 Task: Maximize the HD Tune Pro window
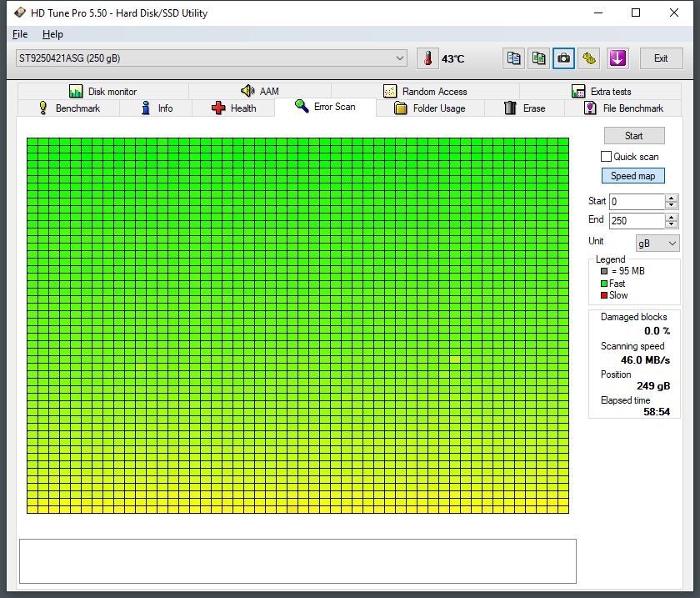[636, 13]
